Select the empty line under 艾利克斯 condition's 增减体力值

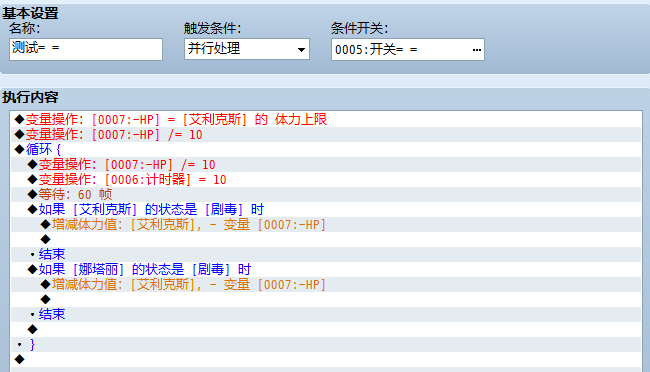[325, 239]
